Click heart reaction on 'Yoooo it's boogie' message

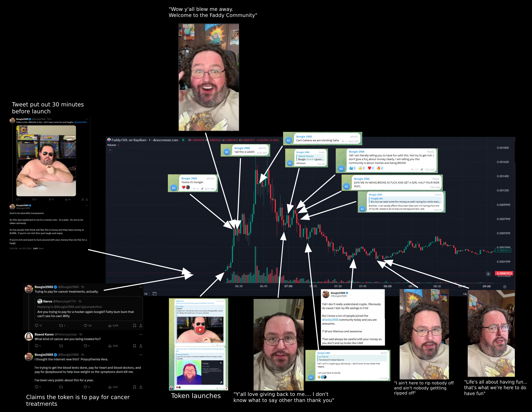pyautogui.click(x=184, y=187)
